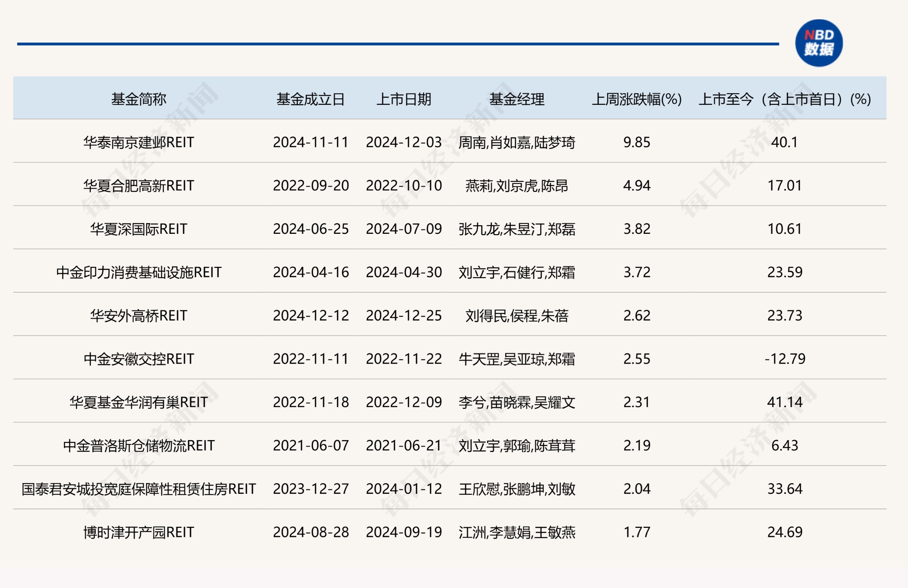This screenshot has height=588, width=908.
Task: Click the 上市日期 column header
Action: coord(406,98)
